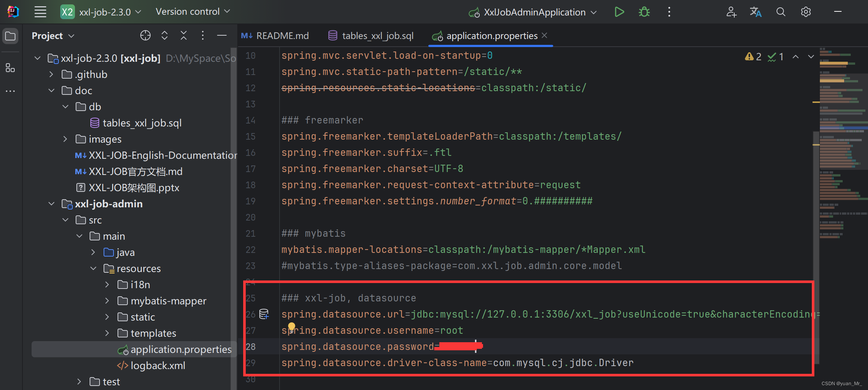Start debugging with the bug icon
The height and width of the screenshot is (390, 868).
[644, 12]
